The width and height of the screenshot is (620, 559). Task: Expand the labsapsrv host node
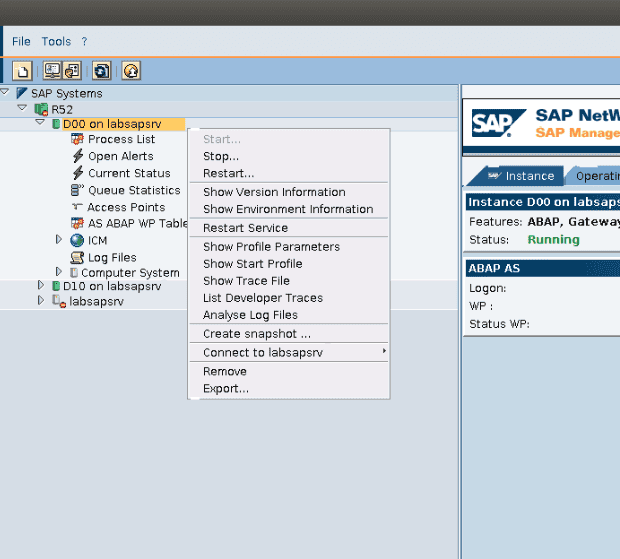(41, 300)
